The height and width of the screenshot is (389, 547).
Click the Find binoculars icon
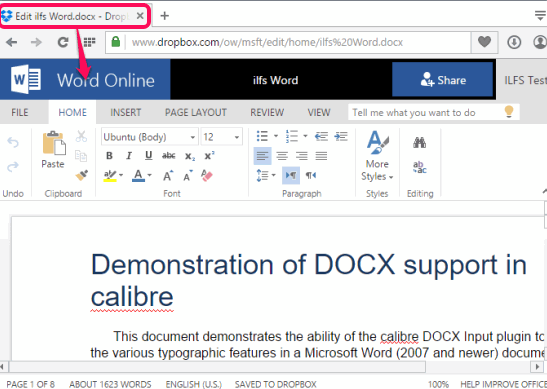coord(419,142)
